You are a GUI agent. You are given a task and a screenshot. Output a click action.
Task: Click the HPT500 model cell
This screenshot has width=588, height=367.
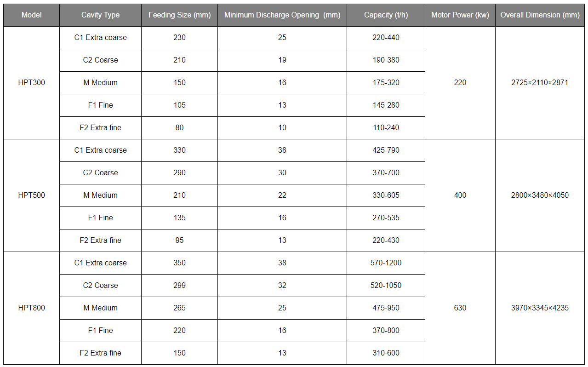[31, 195]
